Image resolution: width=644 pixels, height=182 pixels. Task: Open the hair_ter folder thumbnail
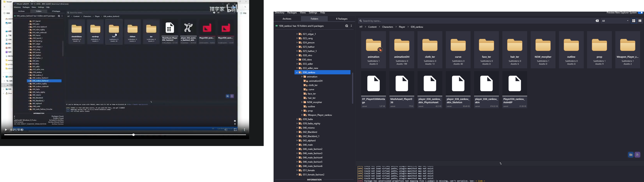(x=515, y=50)
